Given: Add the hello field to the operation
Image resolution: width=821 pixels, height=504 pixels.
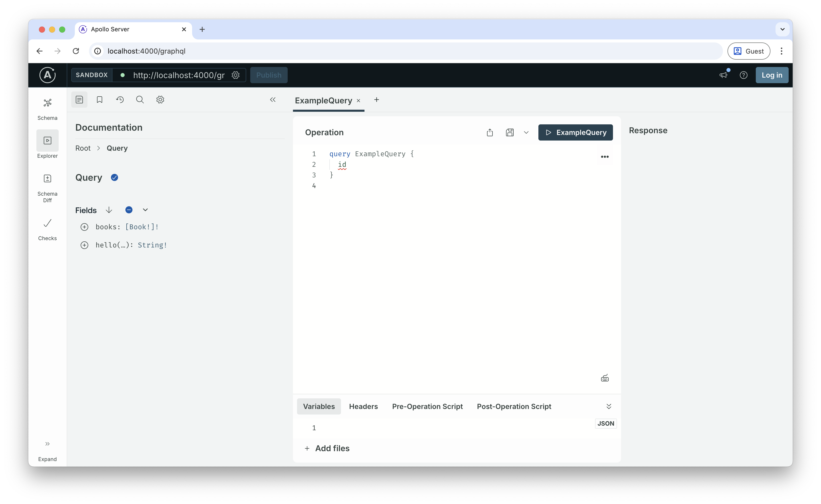Looking at the screenshot, I should tap(84, 245).
